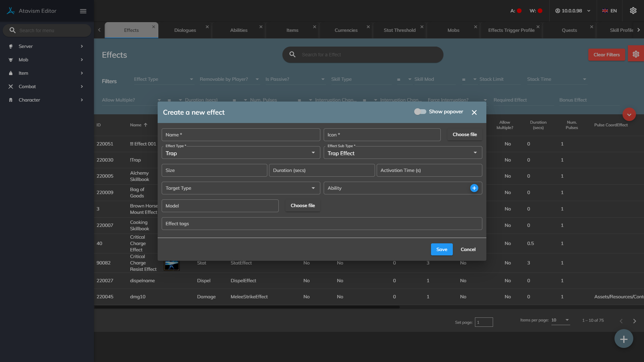Viewport: 644px width, 362px height.
Task: Open settings gear in top right header
Action: [x=633, y=11]
